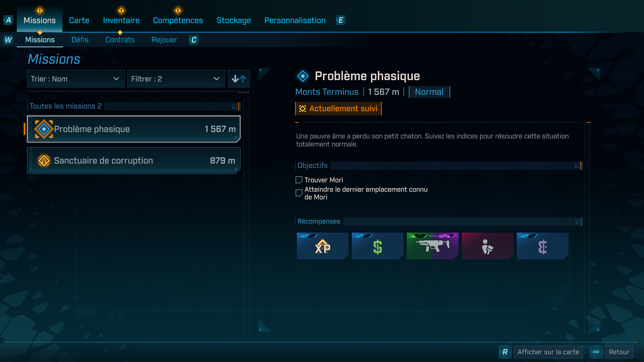Open the Contrats sub-tab
Screen dimensions: 644x362
(120, 40)
